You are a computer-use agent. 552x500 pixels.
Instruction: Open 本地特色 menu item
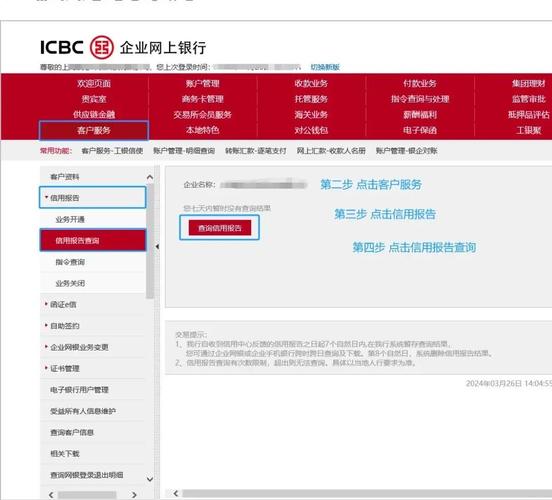[x=202, y=130]
